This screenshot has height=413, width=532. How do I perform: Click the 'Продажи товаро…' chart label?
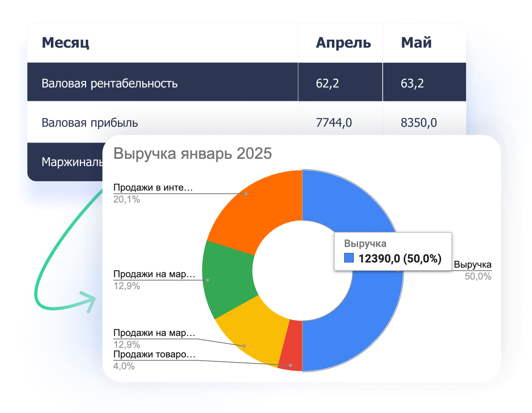click(154, 354)
